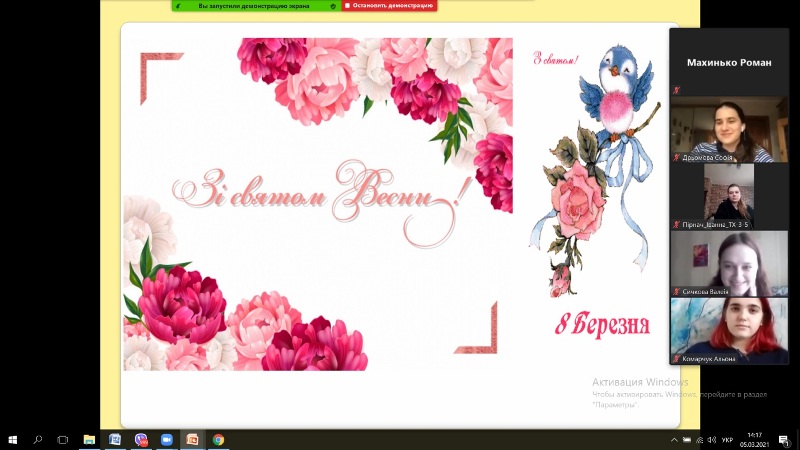Open the clock and date in system tray
This screenshot has width=800, height=450.
click(x=754, y=439)
